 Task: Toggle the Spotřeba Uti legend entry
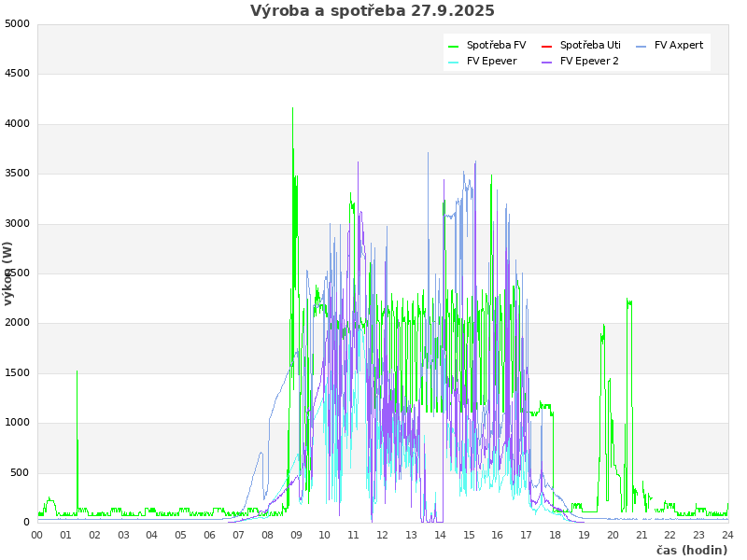[590, 46]
